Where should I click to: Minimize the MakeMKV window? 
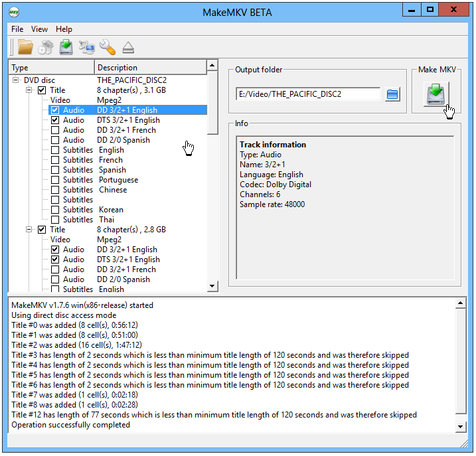[412, 10]
